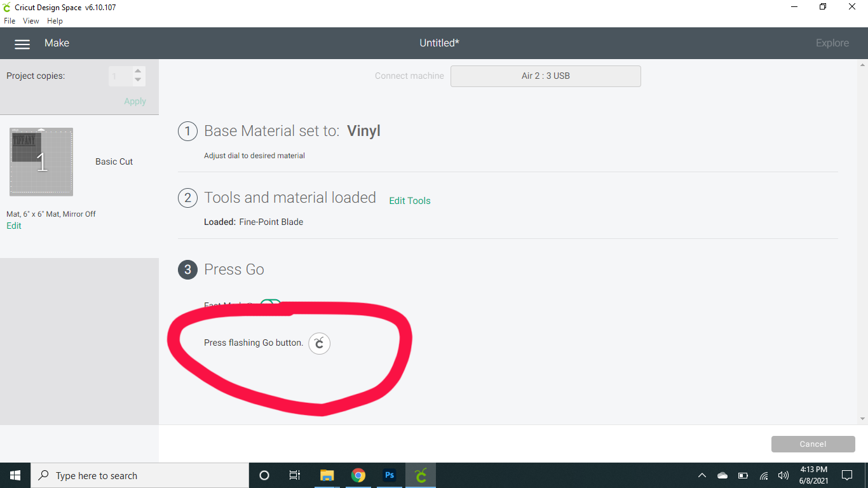
Task: Click the Cricut Go button icon
Action: [320, 344]
